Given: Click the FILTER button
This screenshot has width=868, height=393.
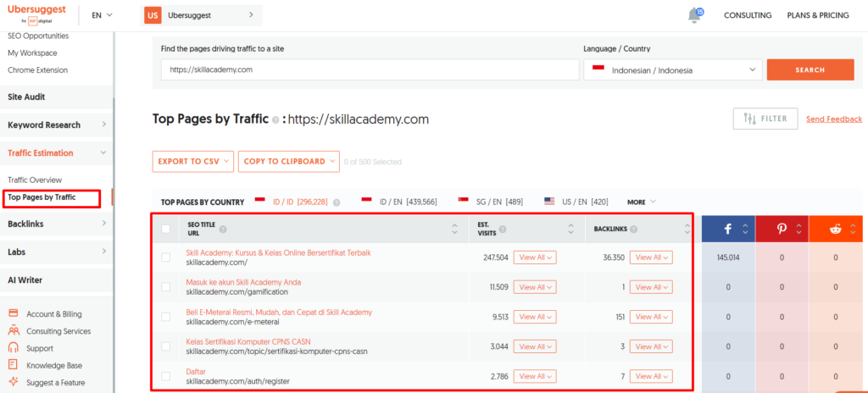Looking at the screenshot, I should pos(765,119).
